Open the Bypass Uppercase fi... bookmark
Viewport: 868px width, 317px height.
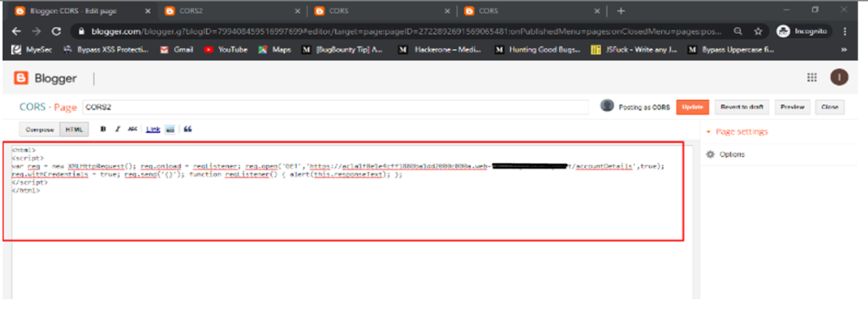[730, 50]
